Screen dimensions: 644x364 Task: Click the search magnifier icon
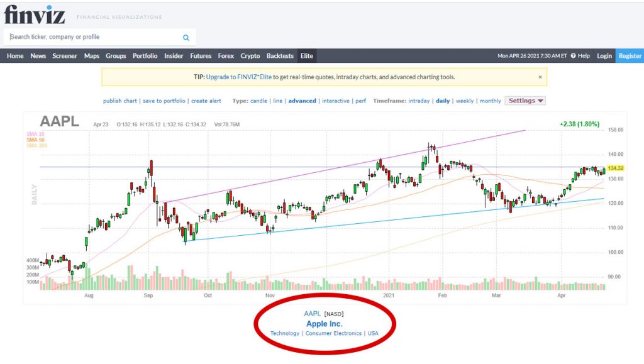pyautogui.click(x=186, y=37)
